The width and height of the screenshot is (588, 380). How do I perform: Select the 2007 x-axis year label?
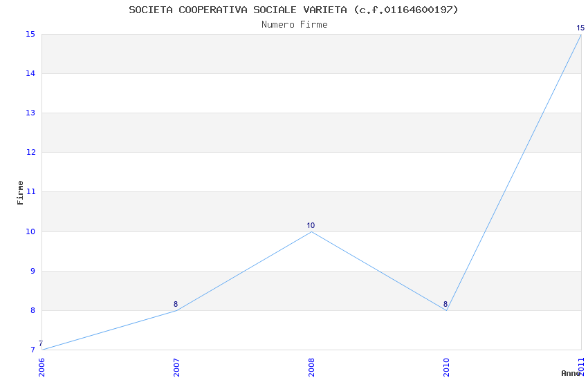pyautogui.click(x=176, y=367)
